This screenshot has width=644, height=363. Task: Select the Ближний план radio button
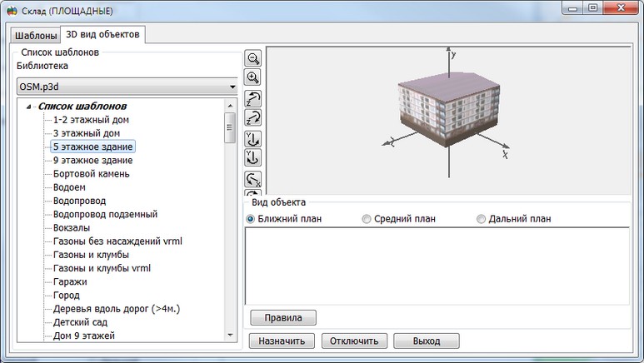251,219
